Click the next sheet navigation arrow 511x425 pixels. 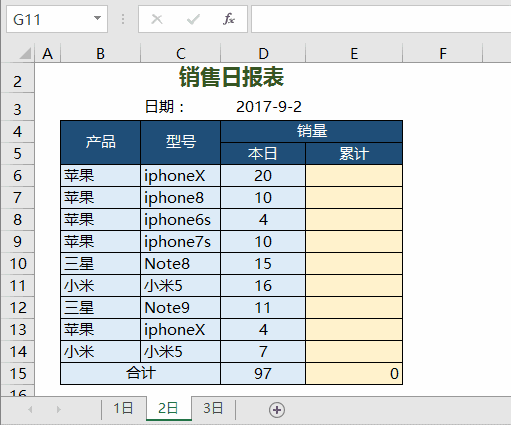tap(59, 409)
